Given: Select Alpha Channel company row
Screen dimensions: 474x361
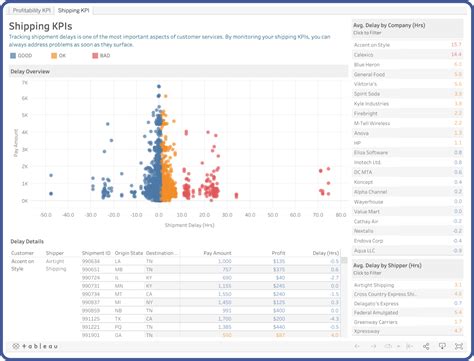Looking at the screenshot, I should (408, 192).
